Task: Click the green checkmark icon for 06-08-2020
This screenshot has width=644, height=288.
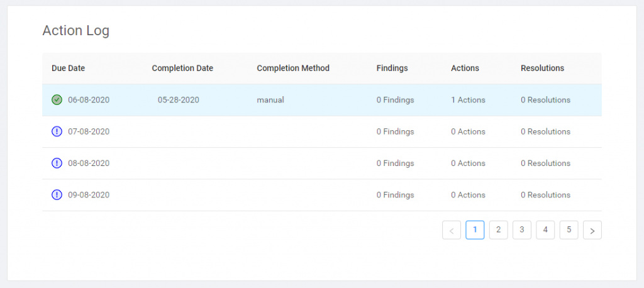Action: tap(57, 100)
